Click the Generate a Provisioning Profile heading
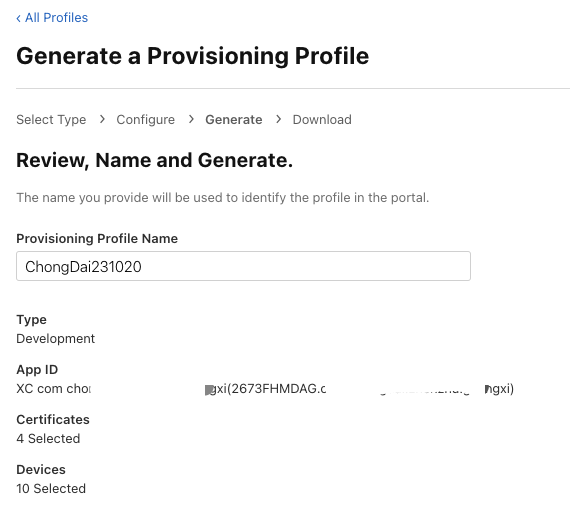Viewport: 570px width, 529px height. (x=193, y=56)
